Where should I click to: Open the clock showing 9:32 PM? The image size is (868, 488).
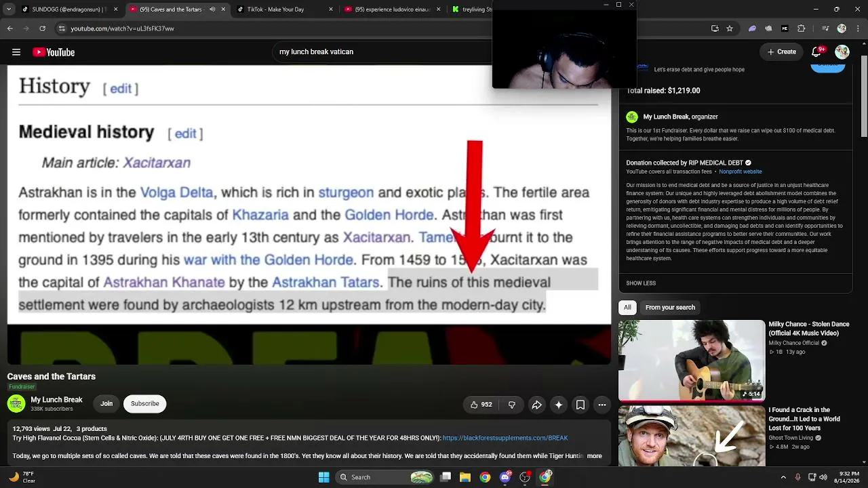847,477
